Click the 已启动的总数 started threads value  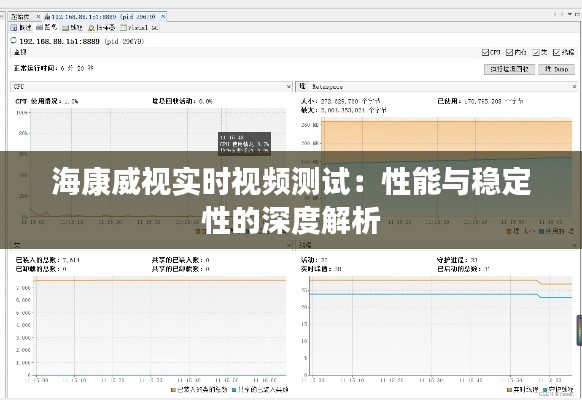click(487, 269)
